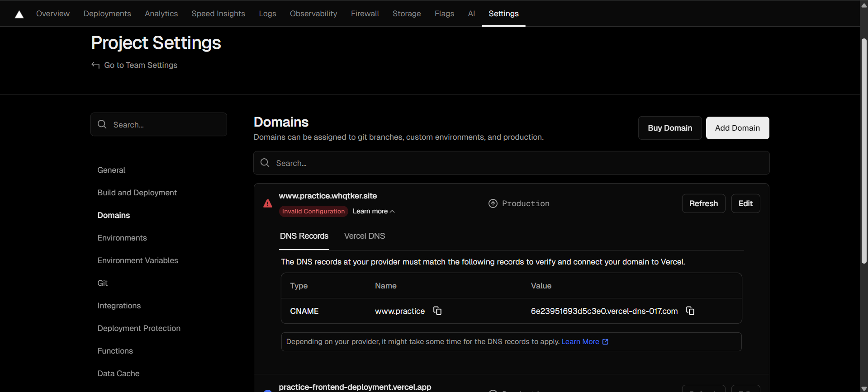Image resolution: width=868 pixels, height=392 pixels.
Task: Switch to the Vercel DNS tab
Action: pyautogui.click(x=365, y=236)
